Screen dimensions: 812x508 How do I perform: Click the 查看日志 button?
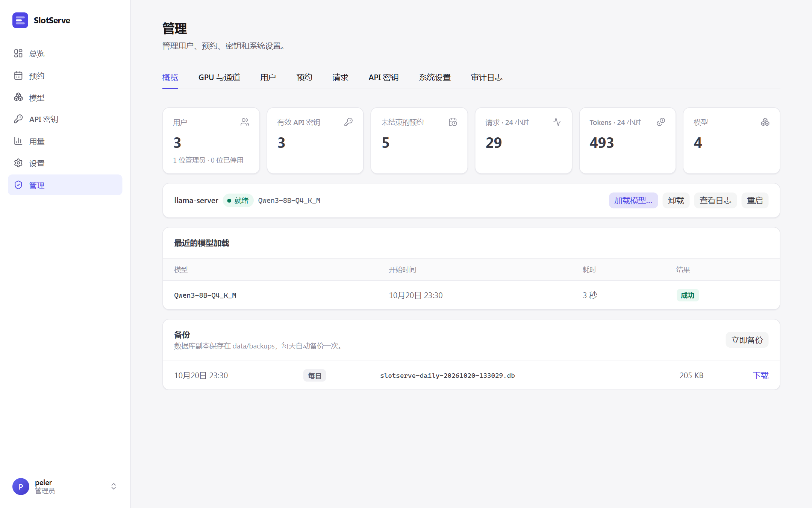715,201
